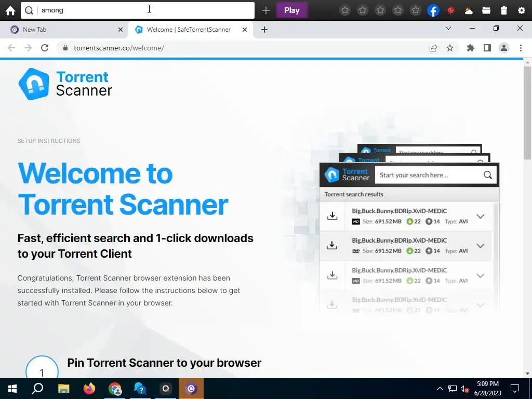The width and height of the screenshot is (532, 399).
Task: Click the Torrent Scanner logo
Action: pos(65,84)
